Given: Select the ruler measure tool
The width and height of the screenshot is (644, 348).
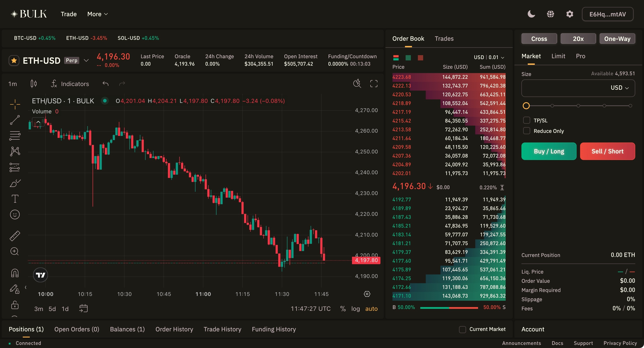Looking at the screenshot, I should (15, 236).
